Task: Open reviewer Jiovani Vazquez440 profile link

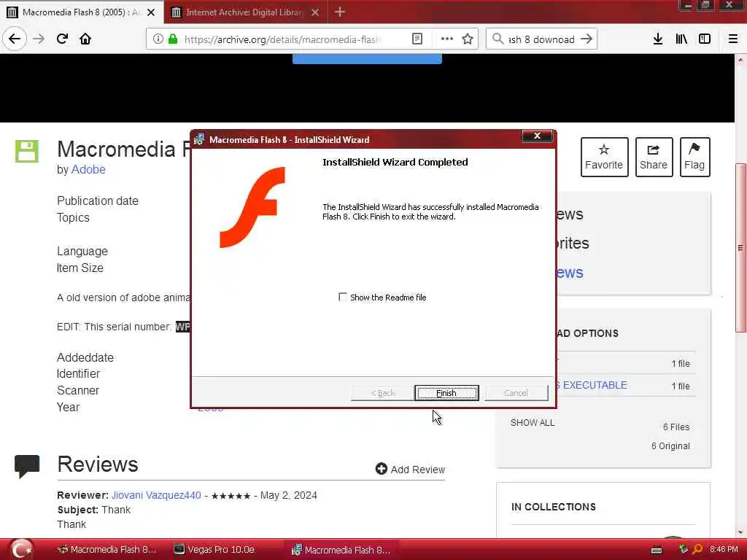Action: pos(156,495)
